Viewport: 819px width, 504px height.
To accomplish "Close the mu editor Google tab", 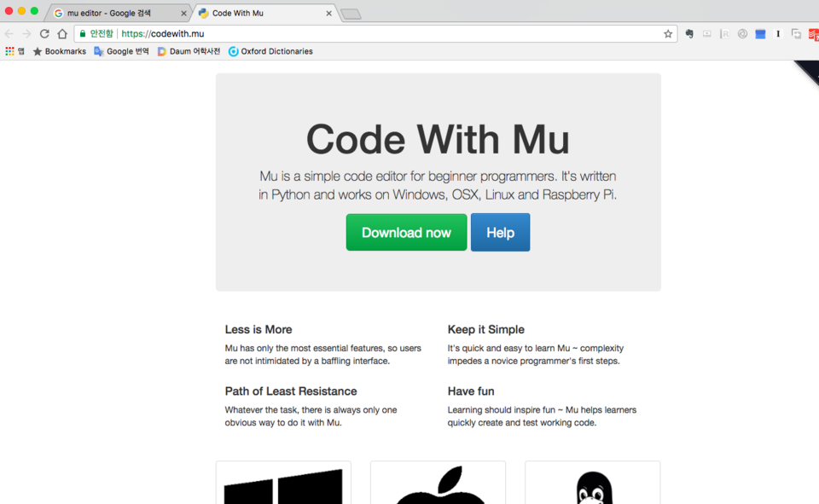I will coord(183,13).
